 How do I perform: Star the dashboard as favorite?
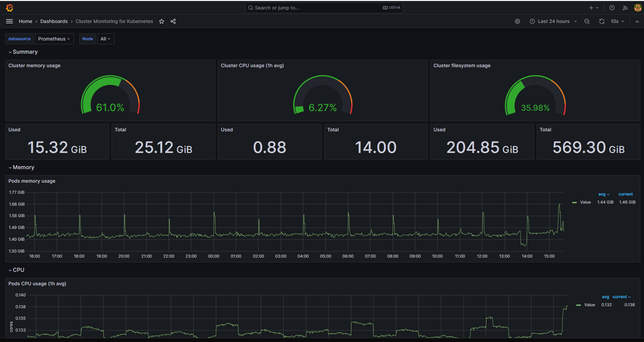162,21
